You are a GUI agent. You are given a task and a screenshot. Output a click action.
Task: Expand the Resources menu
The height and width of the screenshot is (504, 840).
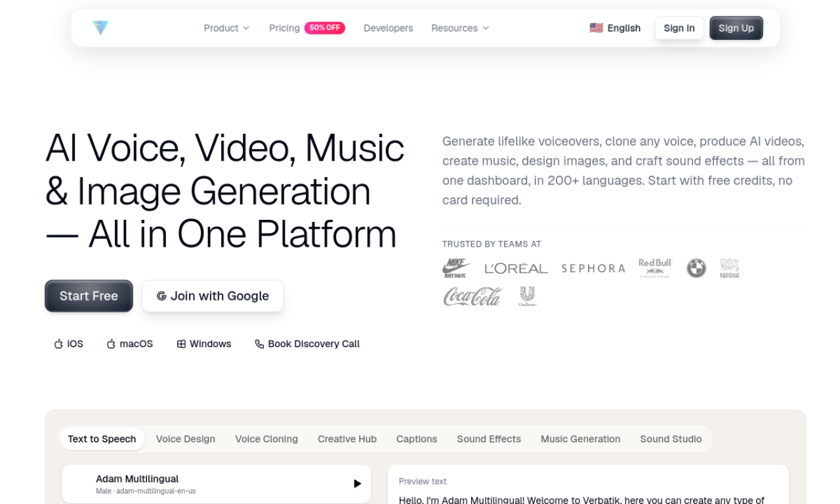(460, 28)
